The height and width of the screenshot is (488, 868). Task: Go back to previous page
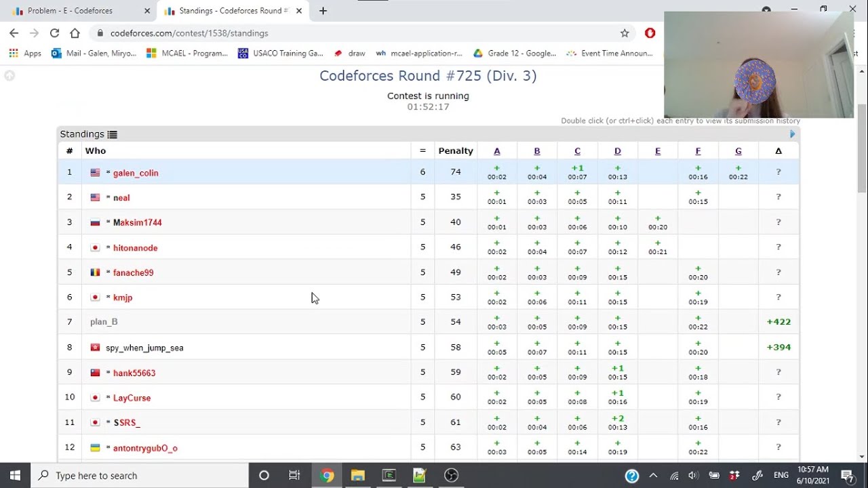(x=14, y=33)
